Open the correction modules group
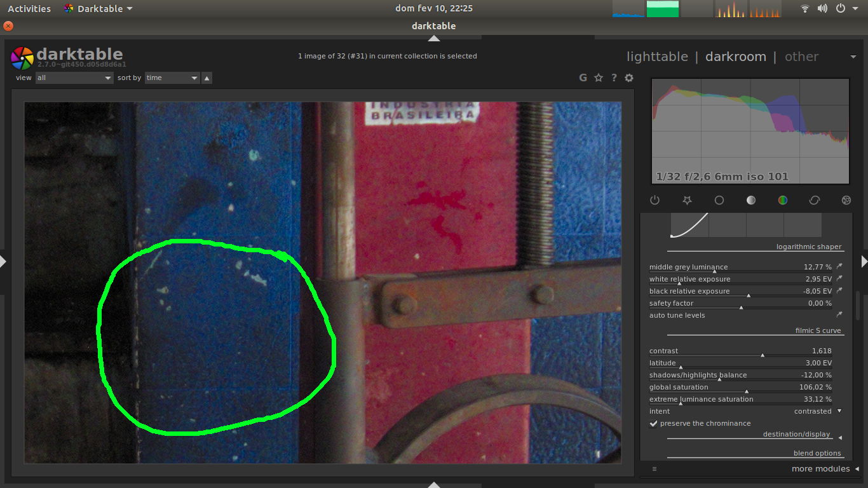The width and height of the screenshot is (868, 488). [815, 200]
